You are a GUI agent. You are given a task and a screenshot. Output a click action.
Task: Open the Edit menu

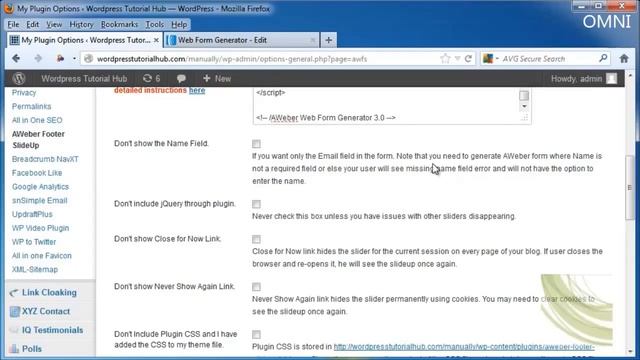click(x=32, y=24)
